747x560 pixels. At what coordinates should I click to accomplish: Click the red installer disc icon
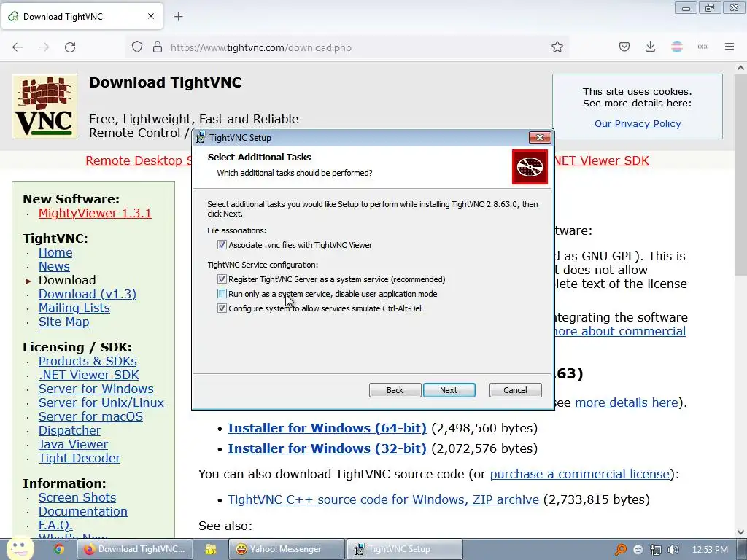click(530, 167)
